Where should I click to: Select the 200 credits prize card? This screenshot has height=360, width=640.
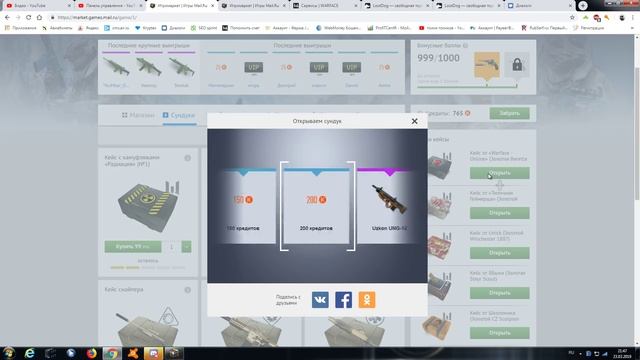(317, 206)
